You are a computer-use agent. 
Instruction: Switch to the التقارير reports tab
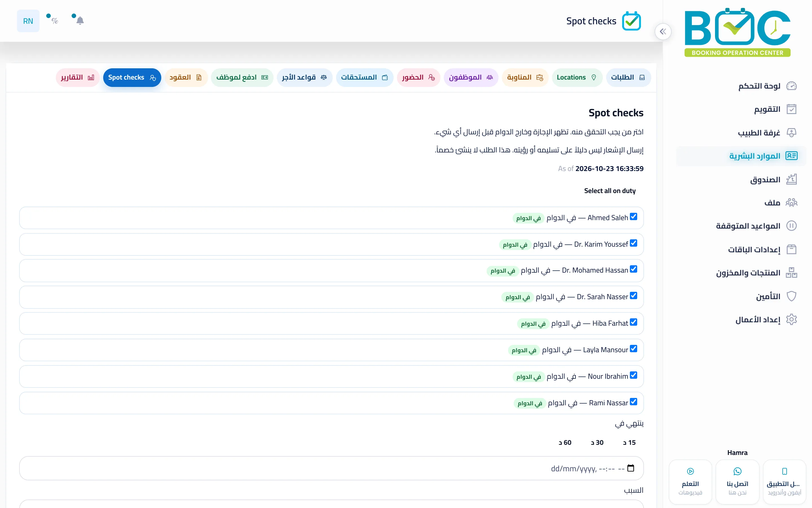point(78,78)
